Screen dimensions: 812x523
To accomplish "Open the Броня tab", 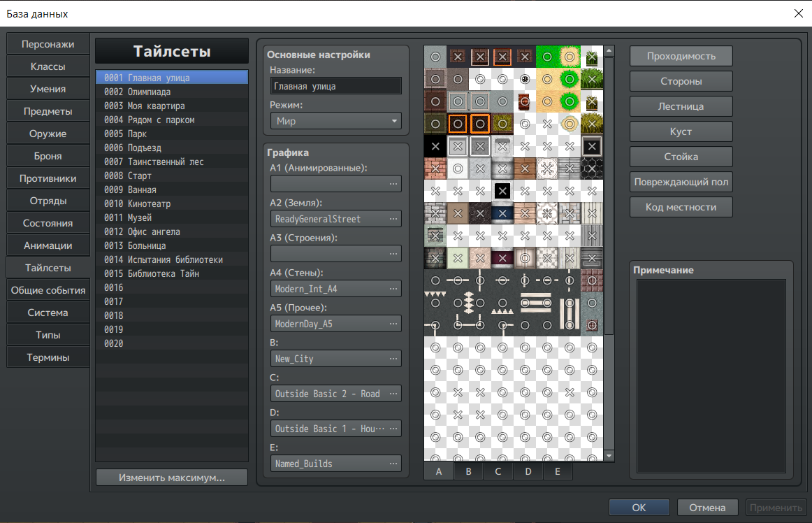I will click(x=48, y=155).
